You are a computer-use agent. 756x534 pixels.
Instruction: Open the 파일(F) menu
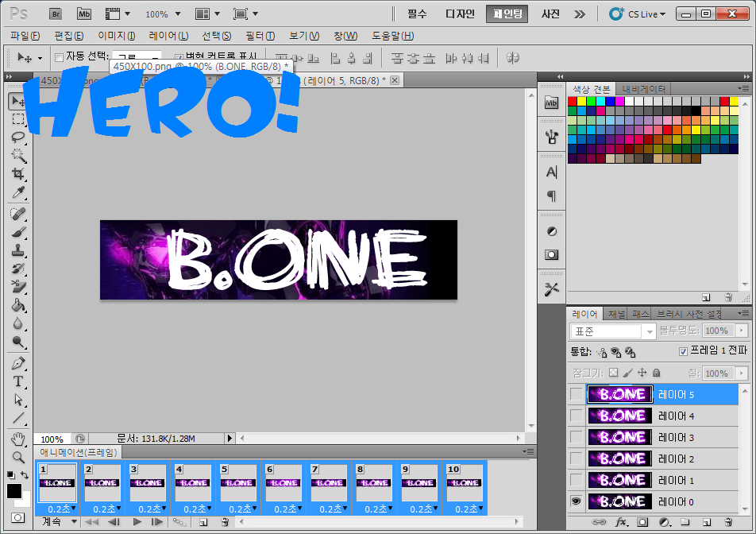25,36
